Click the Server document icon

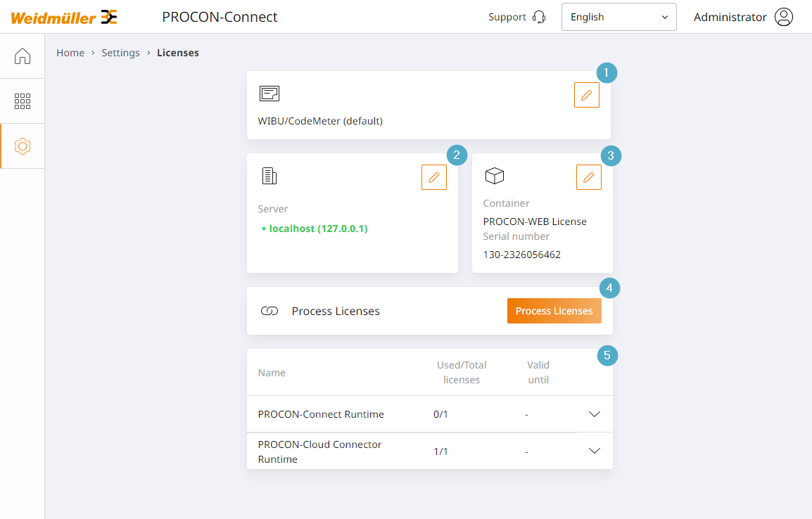269,176
